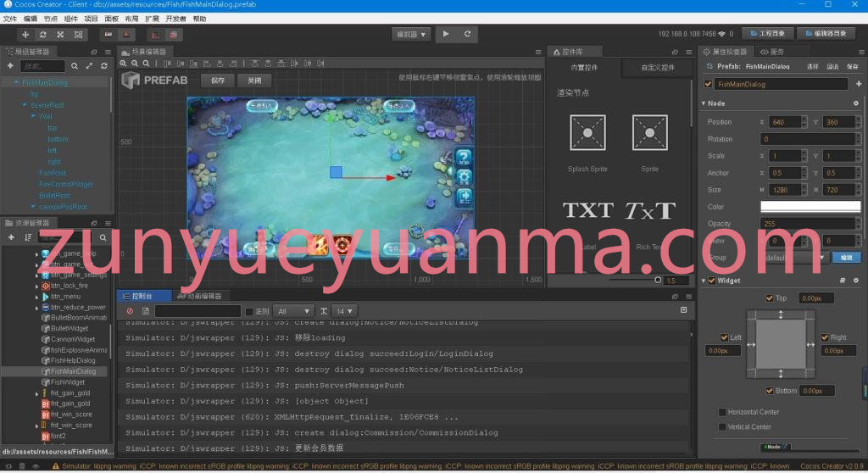Pick the Splash Sprite widget
The height and width of the screenshot is (473, 868).
(x=588, y=133)
